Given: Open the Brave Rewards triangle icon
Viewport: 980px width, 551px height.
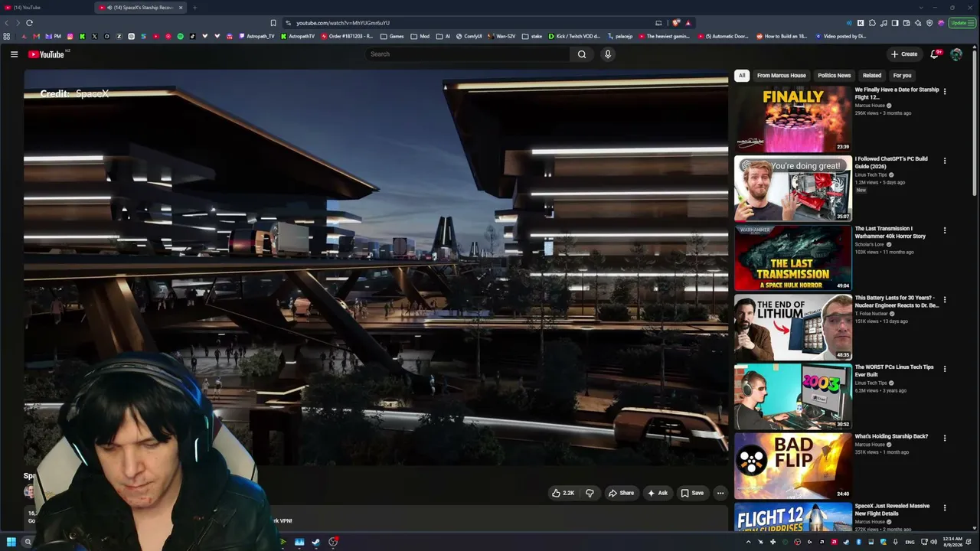Looking at the screenshot, I should click(688, 23).
